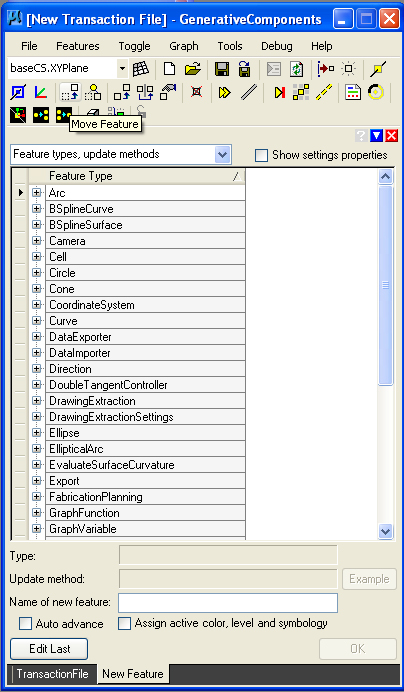This screenshot has height=692, width=404.
Task: Click the yellow ring circle icon
Action: coord(376,92)
